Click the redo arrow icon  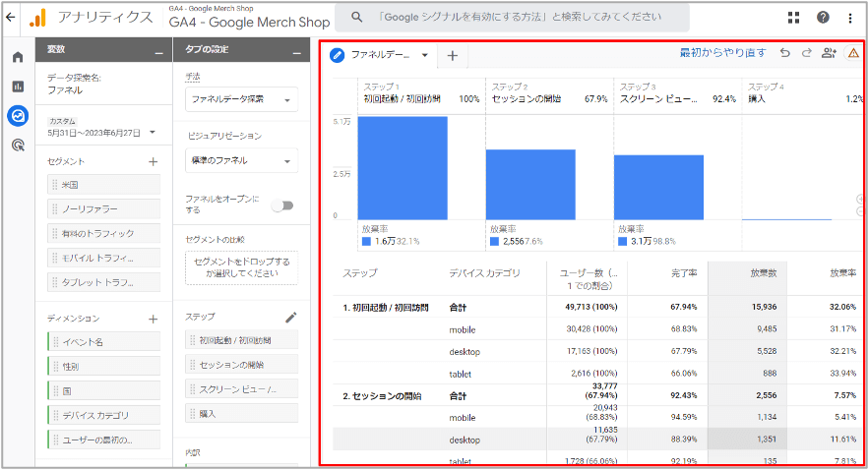(807, 53)
